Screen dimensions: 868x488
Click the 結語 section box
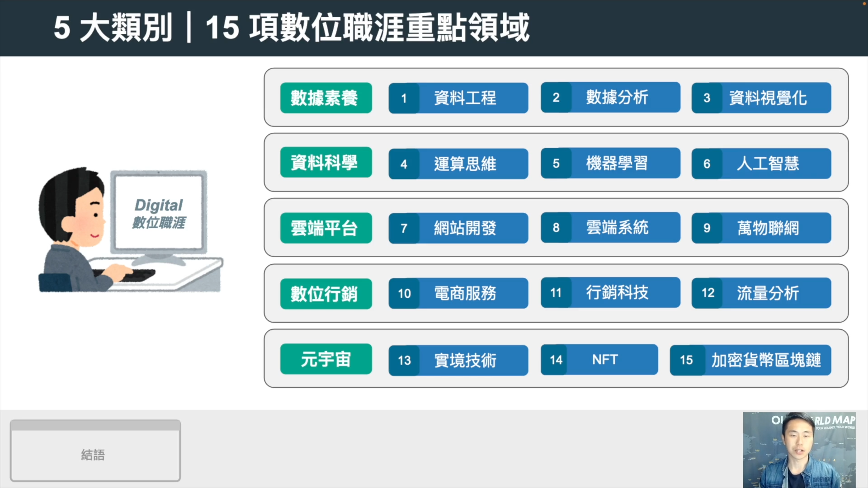pos(95,450)
